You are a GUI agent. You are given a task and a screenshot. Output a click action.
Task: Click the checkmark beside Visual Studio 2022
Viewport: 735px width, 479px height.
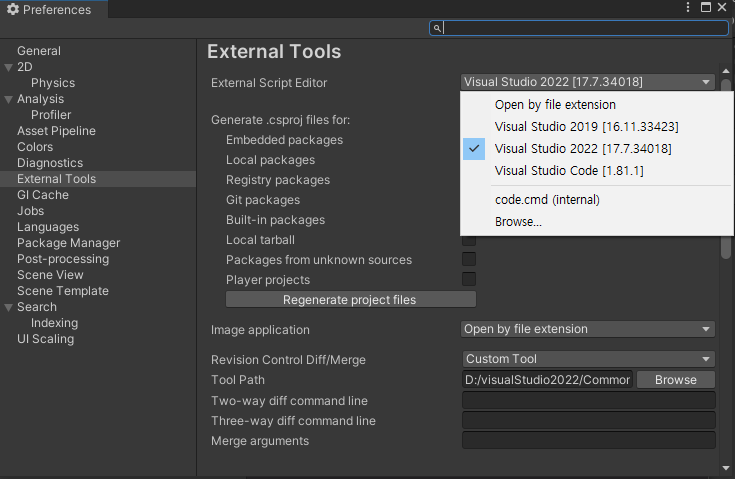[474, 149]
